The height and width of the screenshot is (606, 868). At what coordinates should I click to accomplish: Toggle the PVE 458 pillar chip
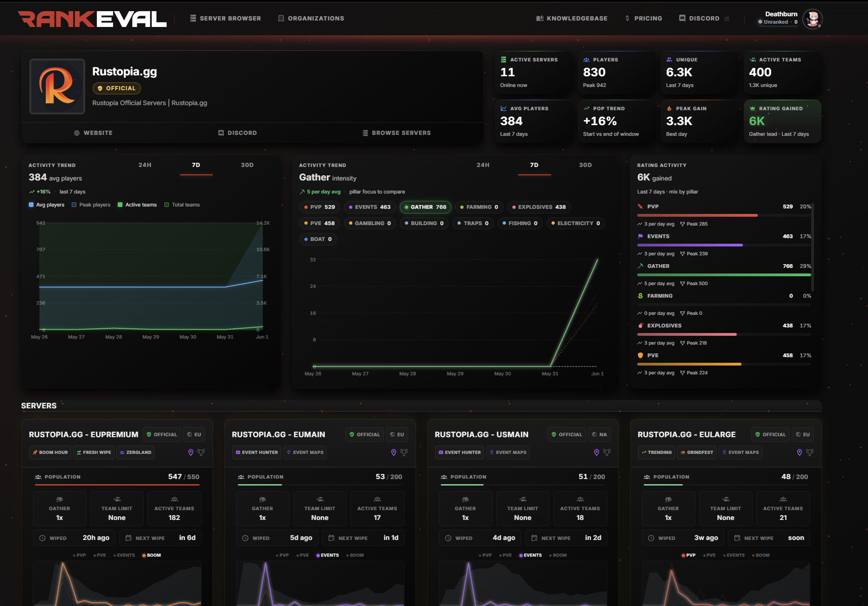coord(319,223)
